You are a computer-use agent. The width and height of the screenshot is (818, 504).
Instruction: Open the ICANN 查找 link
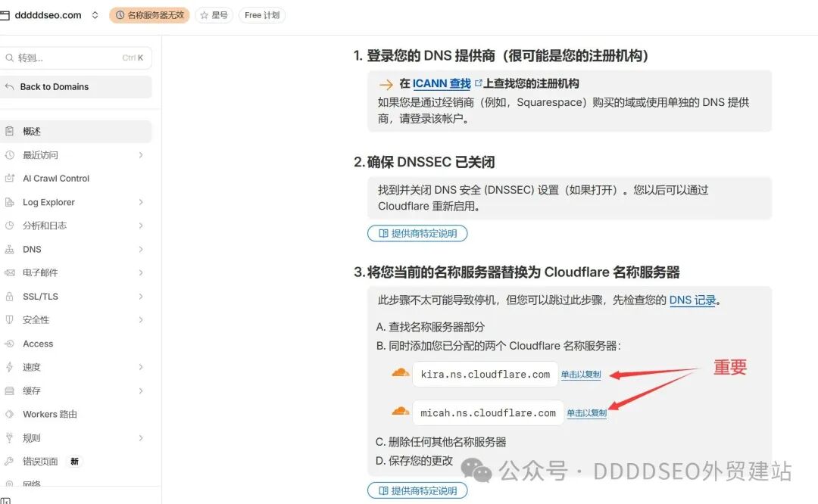[x=442, y=83]
